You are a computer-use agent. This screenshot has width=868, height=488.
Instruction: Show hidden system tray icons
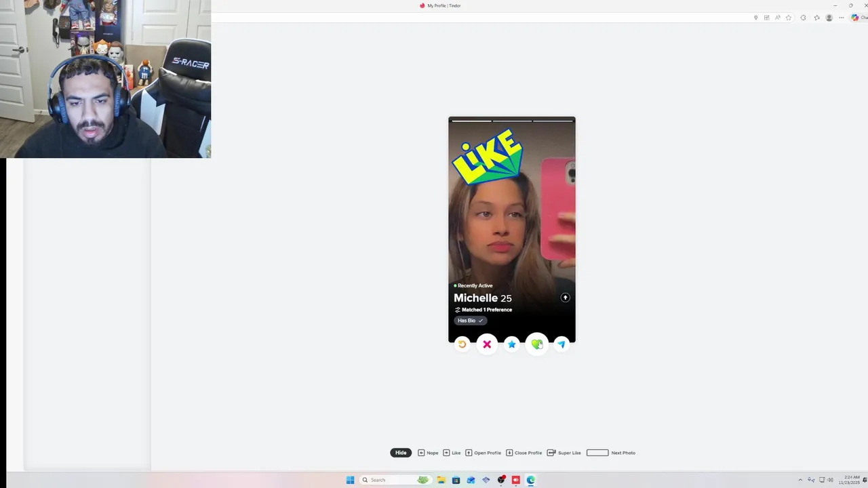[800, 480]
